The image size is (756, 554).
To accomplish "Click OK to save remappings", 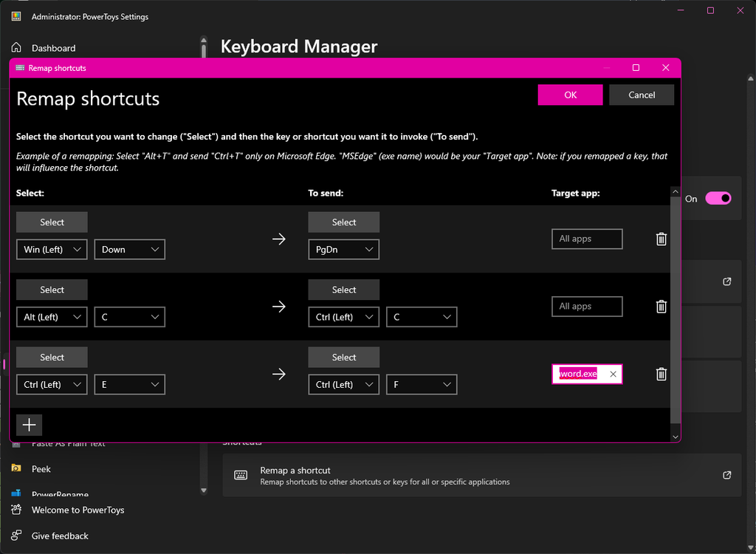I will pyautogui.click(x=570, y=95).
